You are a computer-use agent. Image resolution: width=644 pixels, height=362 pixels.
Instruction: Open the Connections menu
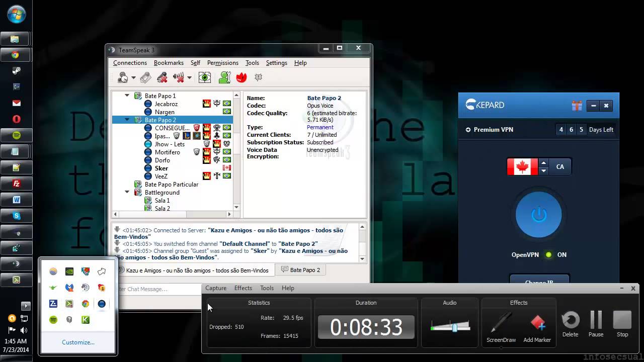pos(130,63)
